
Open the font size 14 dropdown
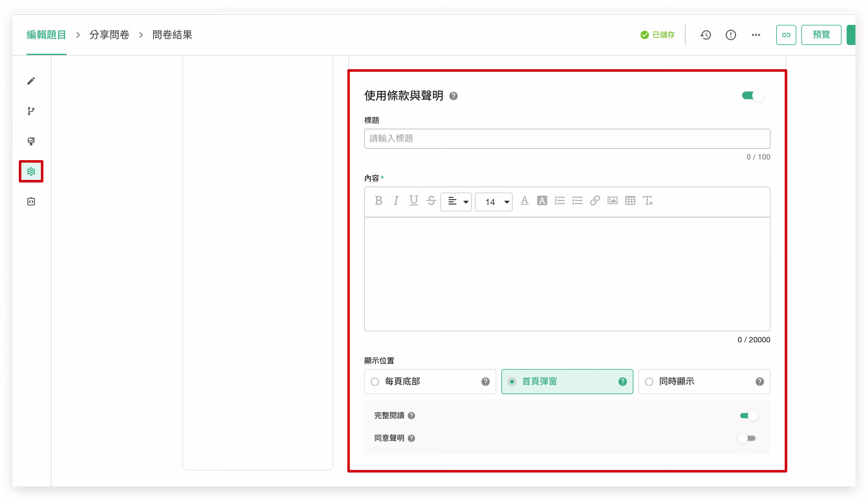click(x=494, y=202)
